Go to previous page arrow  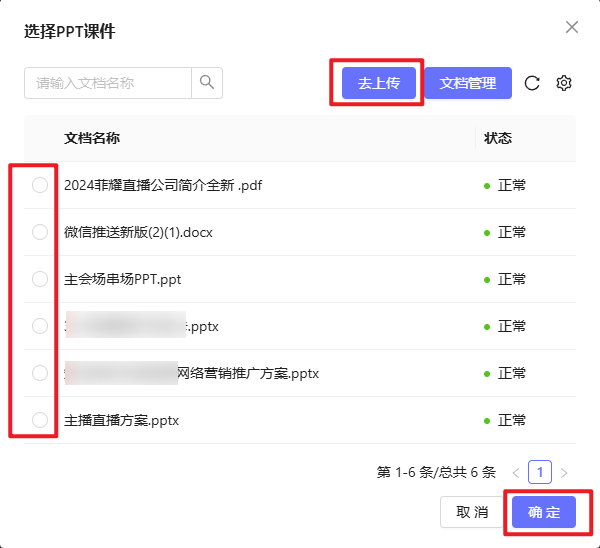[x=516, y=472]
